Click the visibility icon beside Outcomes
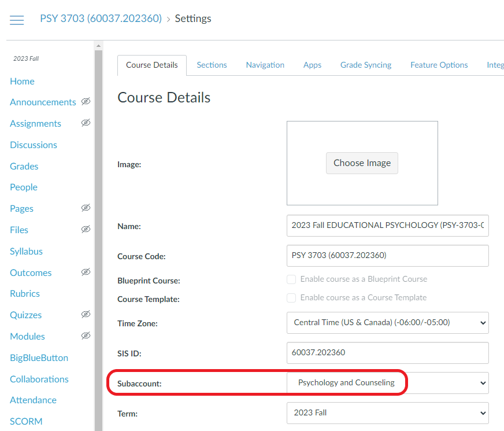 [86, 272]
